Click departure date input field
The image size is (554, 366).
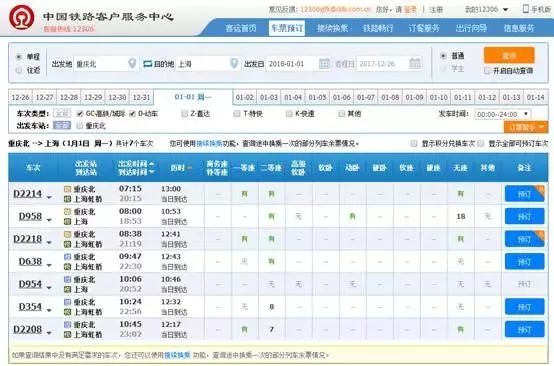coord(298,64)
